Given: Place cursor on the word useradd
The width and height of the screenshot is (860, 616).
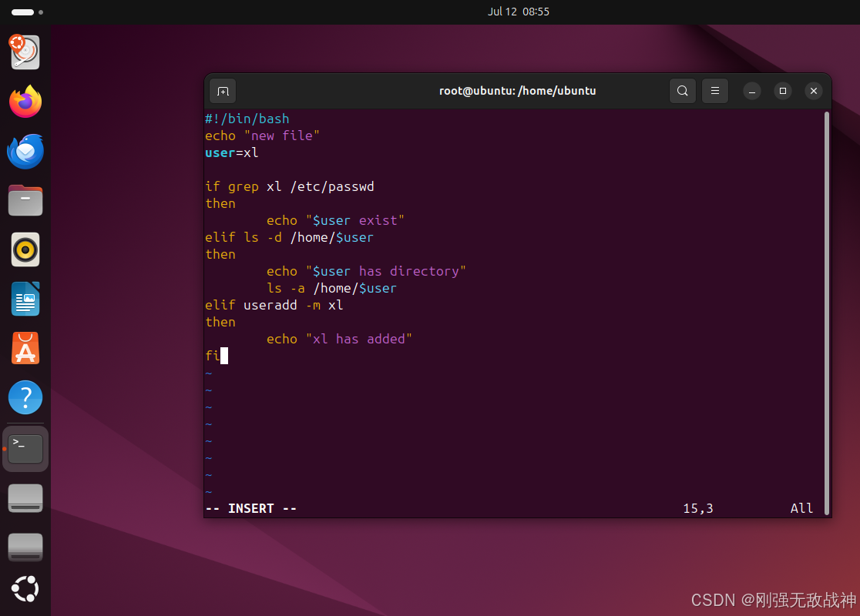Looking at the screenshot, I should (270, 305).
